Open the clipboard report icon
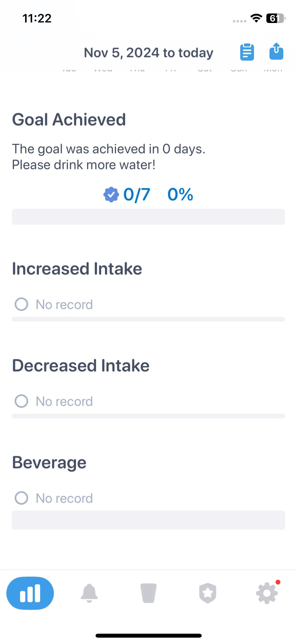The width and height of the screenshot is (297, 644). pyautogui.click(x=247, y=52)
